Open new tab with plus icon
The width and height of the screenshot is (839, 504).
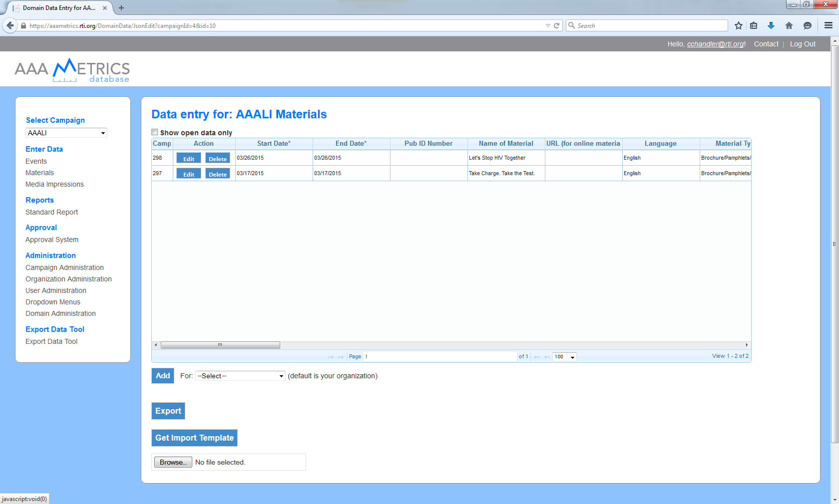(x=121, y=8)
